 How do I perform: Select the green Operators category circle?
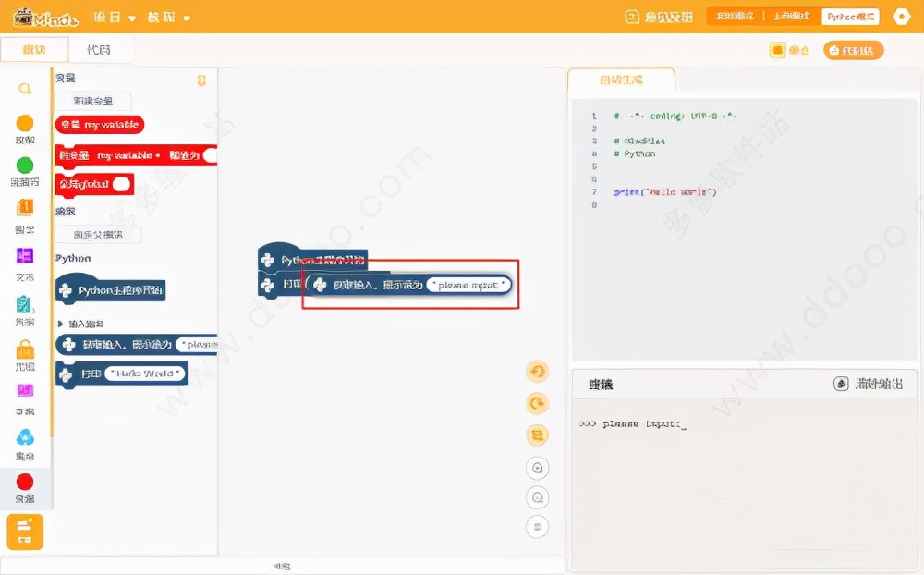click(25, 165)
